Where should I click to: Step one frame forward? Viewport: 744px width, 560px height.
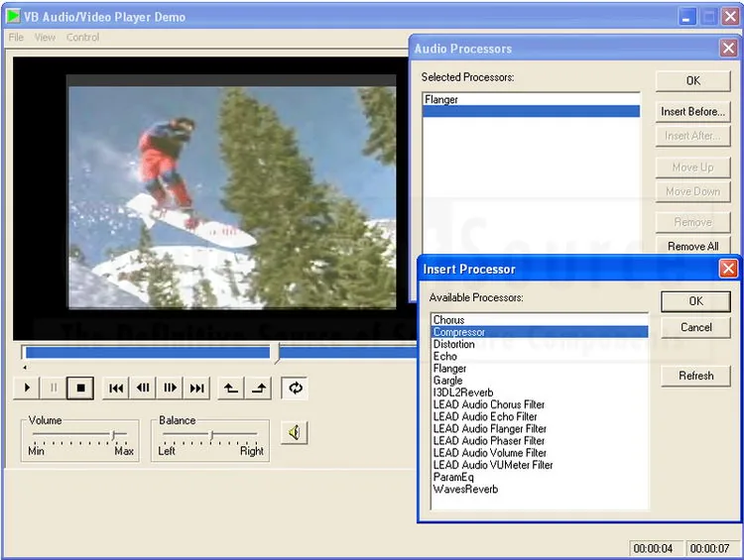[170, 388]
